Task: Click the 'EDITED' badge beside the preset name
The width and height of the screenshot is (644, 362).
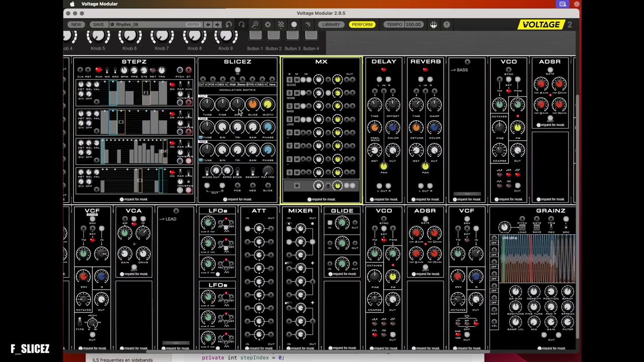Action: 193,24
